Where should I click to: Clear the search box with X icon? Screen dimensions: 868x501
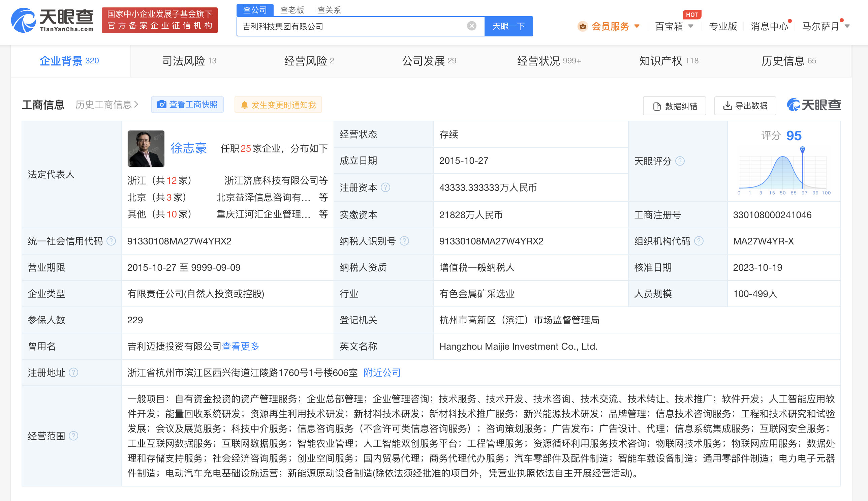pos(471,26)
